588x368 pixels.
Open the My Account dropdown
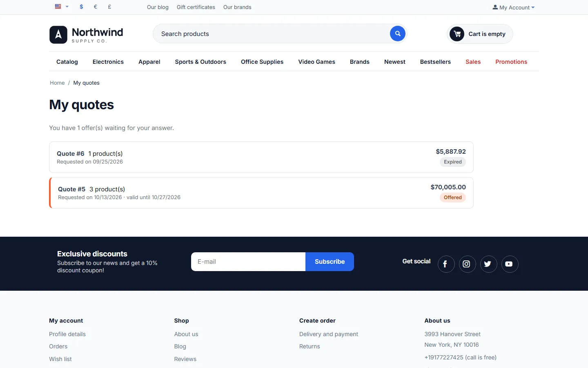513,7
